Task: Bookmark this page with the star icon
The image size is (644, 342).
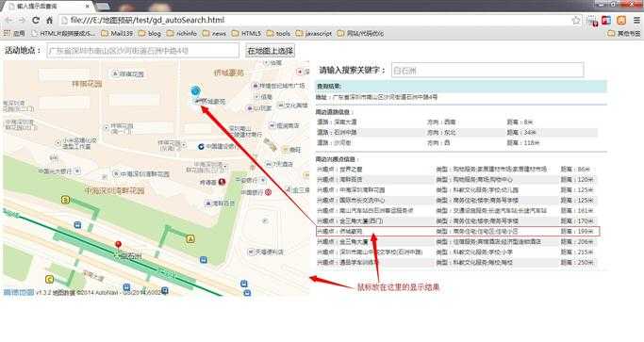Action: tap(576, 20)
